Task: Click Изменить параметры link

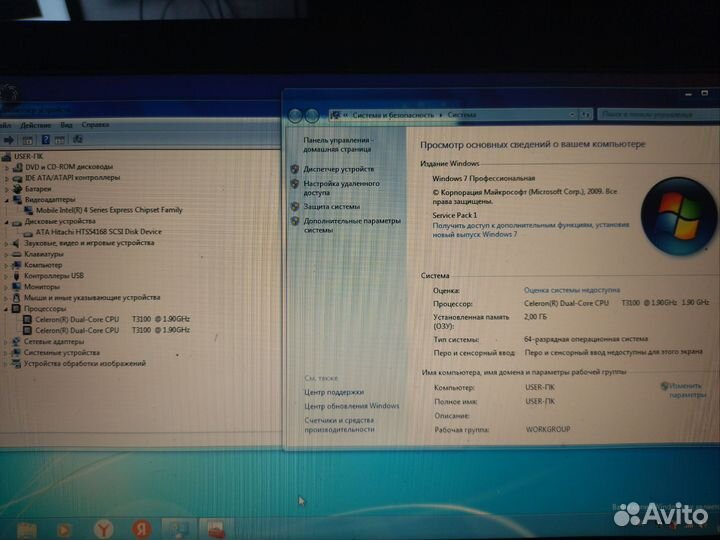Action: (x=684, y=390)
